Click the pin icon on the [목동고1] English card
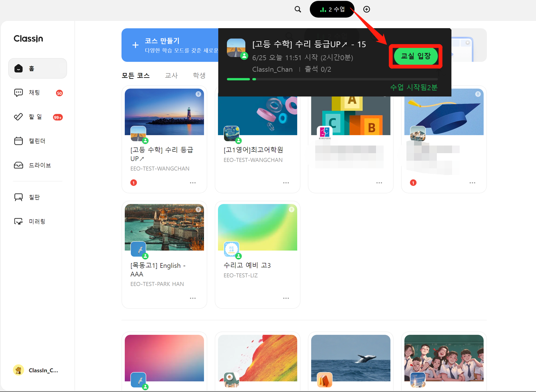536x392 pixels. coord(198,209)
